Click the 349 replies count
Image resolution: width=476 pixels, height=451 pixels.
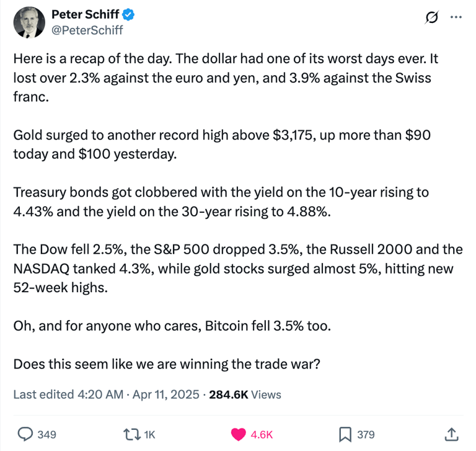click(x=46, y=435)
